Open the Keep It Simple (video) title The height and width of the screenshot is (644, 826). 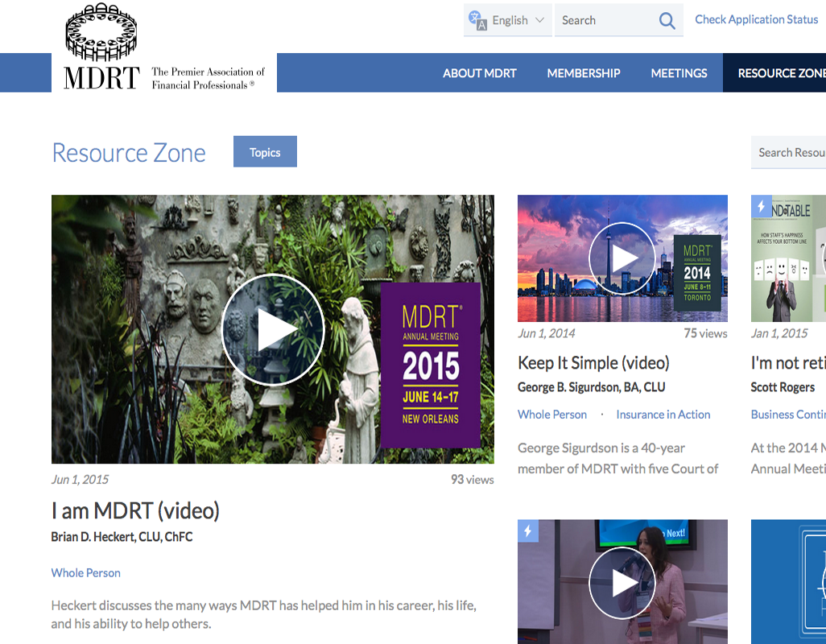point(593,363)
